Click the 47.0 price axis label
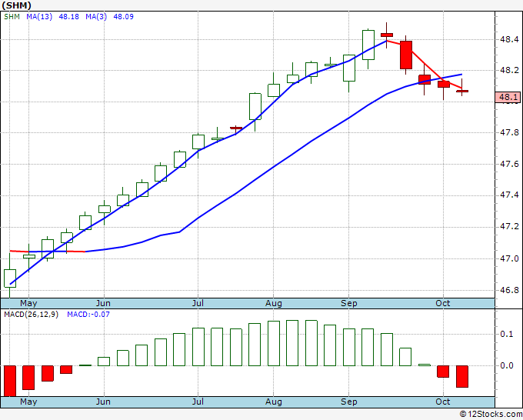Screen dimensions: 523x420 coord(509,259)
